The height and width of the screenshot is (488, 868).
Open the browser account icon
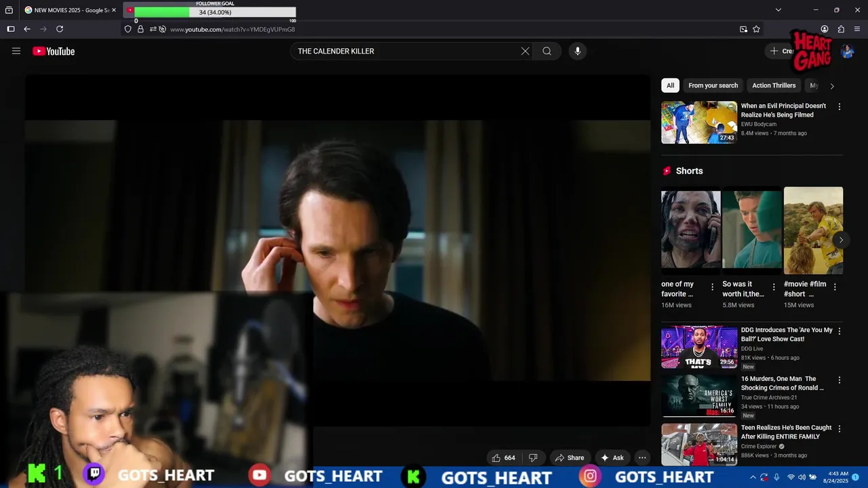tap(825, 29)
